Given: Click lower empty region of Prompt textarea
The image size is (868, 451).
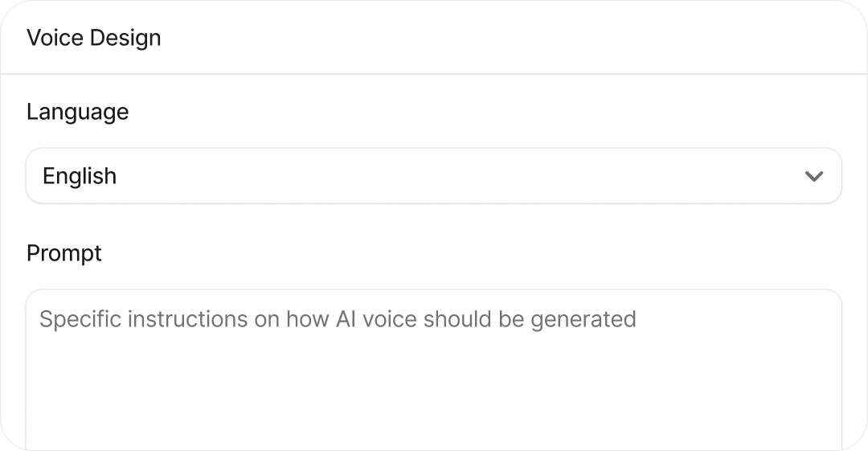Looking at the screenshot, I should coord(433,426).
